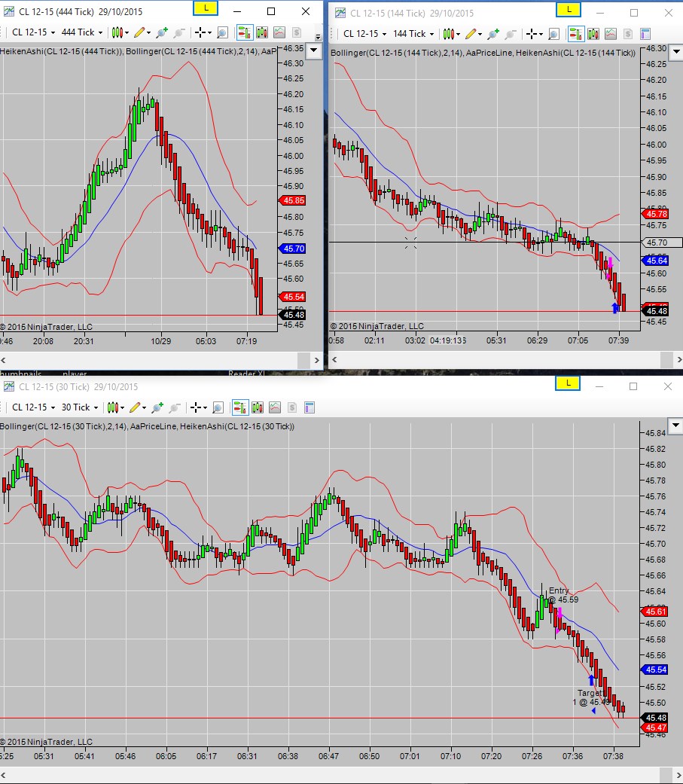
Task: Open 30 Tick interval dropdown
Action: tap(80, 407)
